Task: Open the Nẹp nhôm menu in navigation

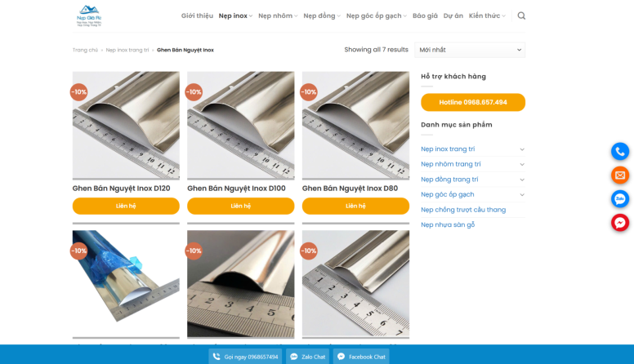Action: (x=278, y=16)
